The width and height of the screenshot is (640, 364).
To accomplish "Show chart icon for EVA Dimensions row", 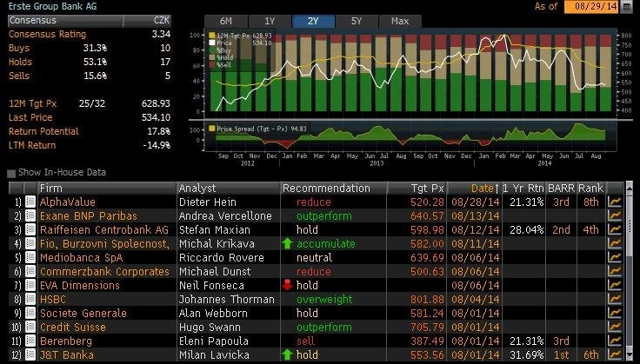I will tap(614, 285).
